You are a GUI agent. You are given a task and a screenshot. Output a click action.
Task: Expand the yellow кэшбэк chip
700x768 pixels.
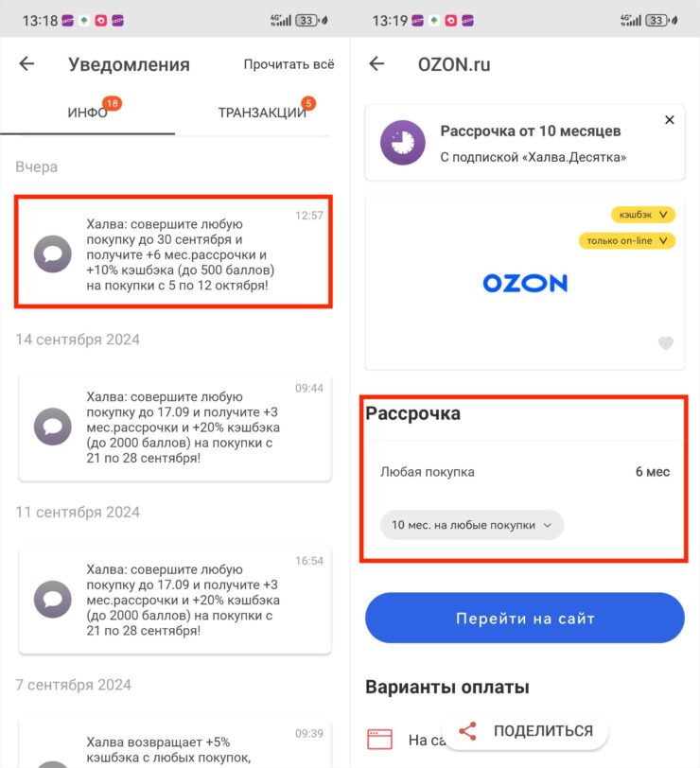coord(641,215)
